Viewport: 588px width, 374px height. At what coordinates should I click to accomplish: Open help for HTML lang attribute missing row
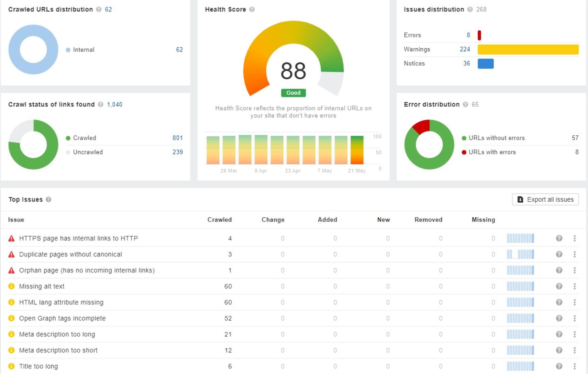click(x=559, y=302)
